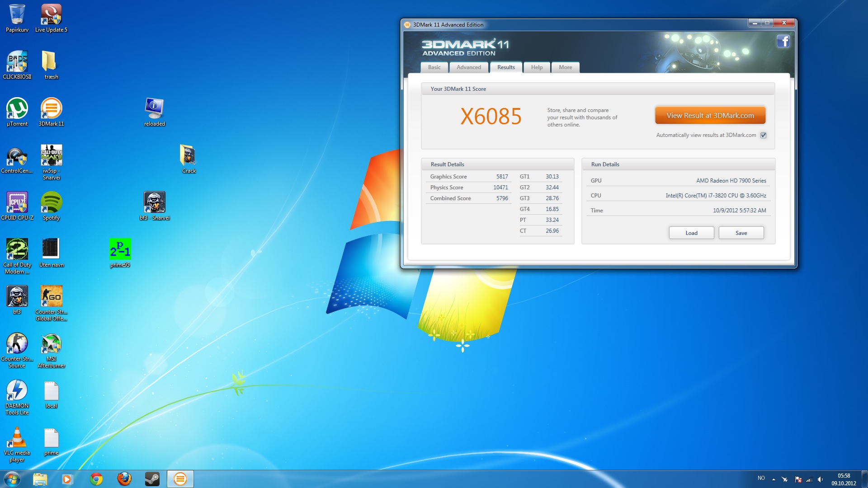Click the GT1 value 30.13

pyautogui.click(x=552, y=177)
